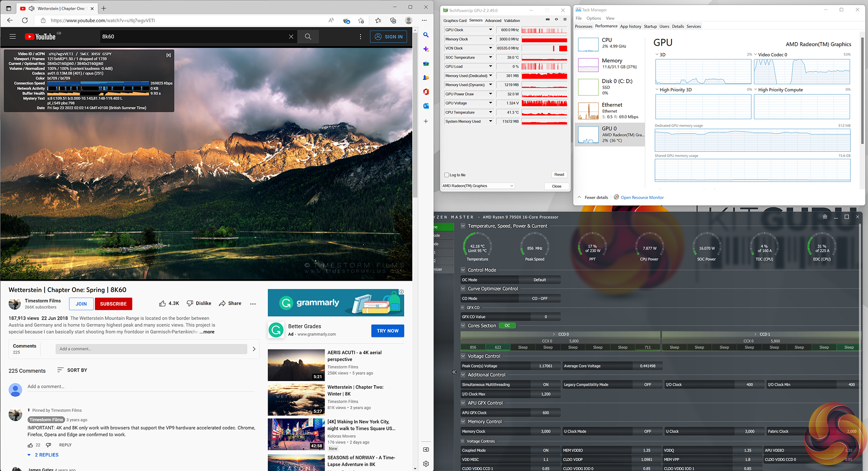Toggle the Cores Section OC switch
The height and width of the screenshot is (471, 868).
pyautogui.click(x=507, y=325)
